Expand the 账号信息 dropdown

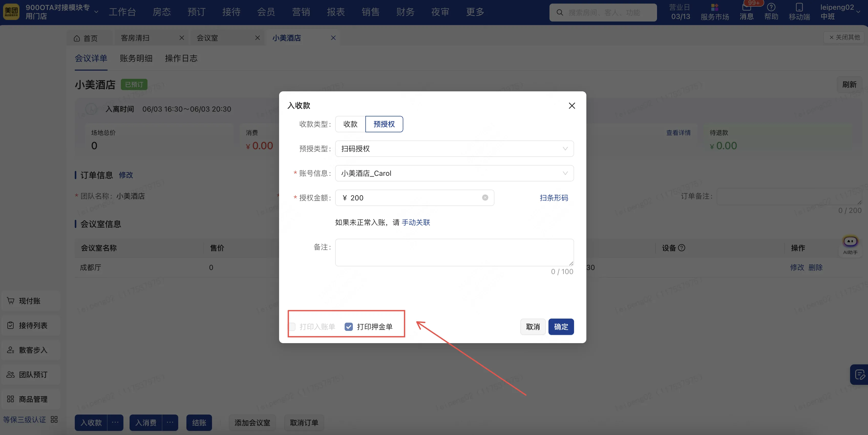(454, 173)
